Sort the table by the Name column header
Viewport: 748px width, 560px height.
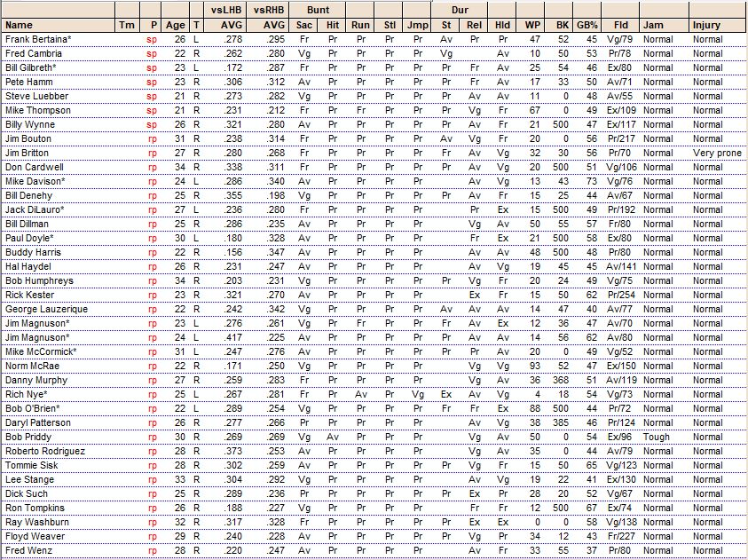19,25
